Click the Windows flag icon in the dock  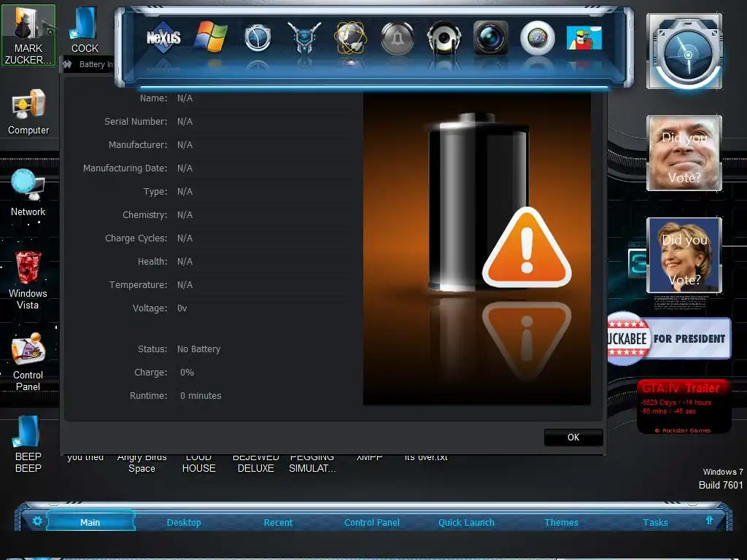[210, 36]
